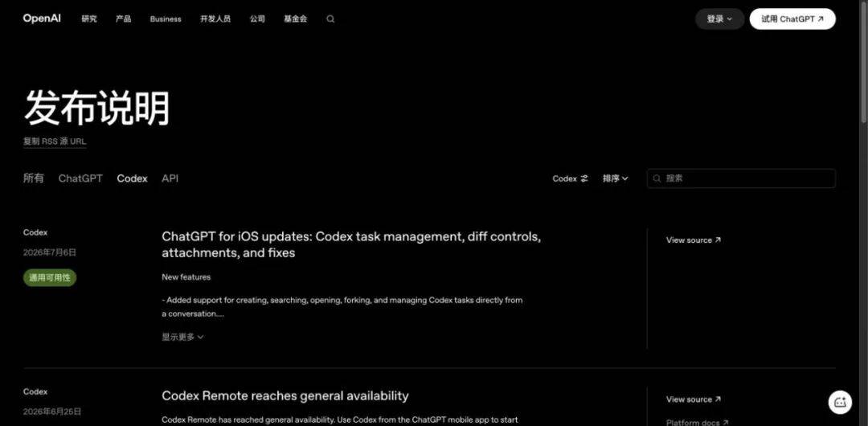Screen dimensions: 868x426
Task: Open the Business menu
Action: 166,18
